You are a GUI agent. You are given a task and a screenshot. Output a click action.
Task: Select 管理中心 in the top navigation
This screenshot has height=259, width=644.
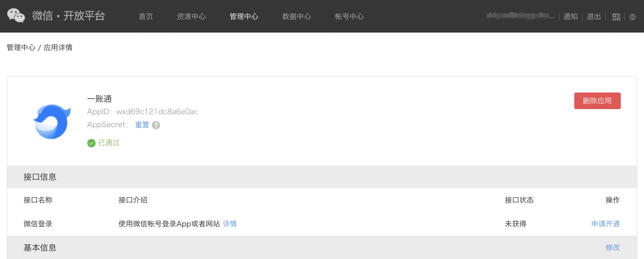point(244,16)
